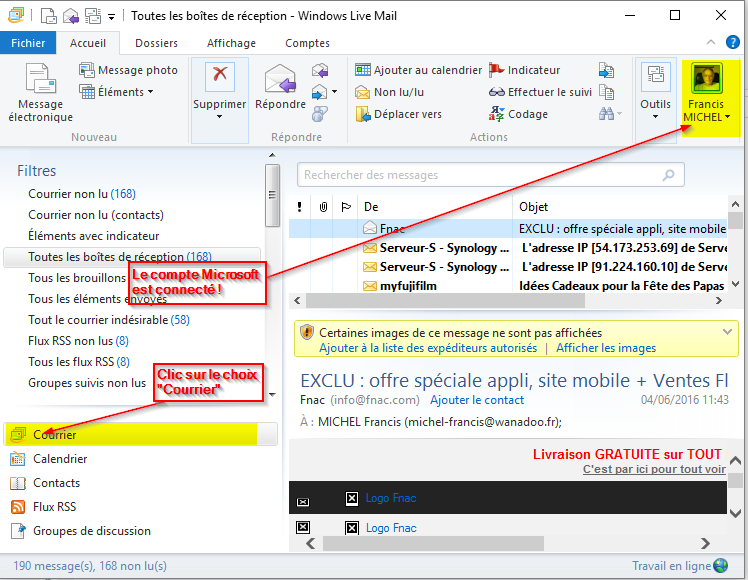748x580 pixels.
Task: Click the Supprimer red X icon
Action: click(x=219, y=76)
